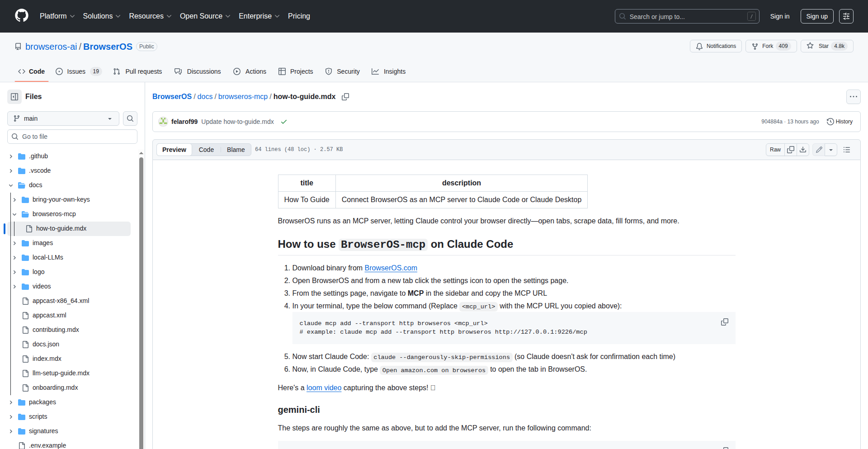Click the search files magnifier button
The image size is (868, 449).
130,118
